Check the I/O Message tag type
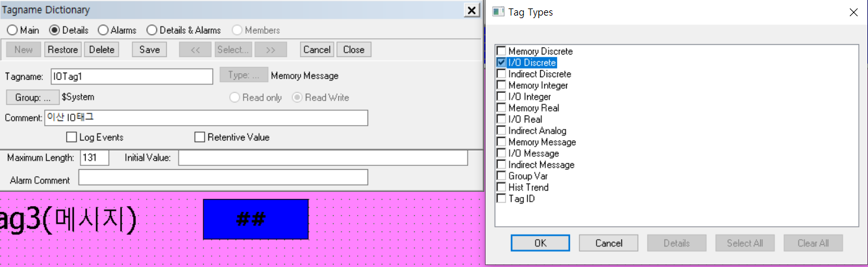This screenshot has height=267, width=868. click(x=501, y=154)
